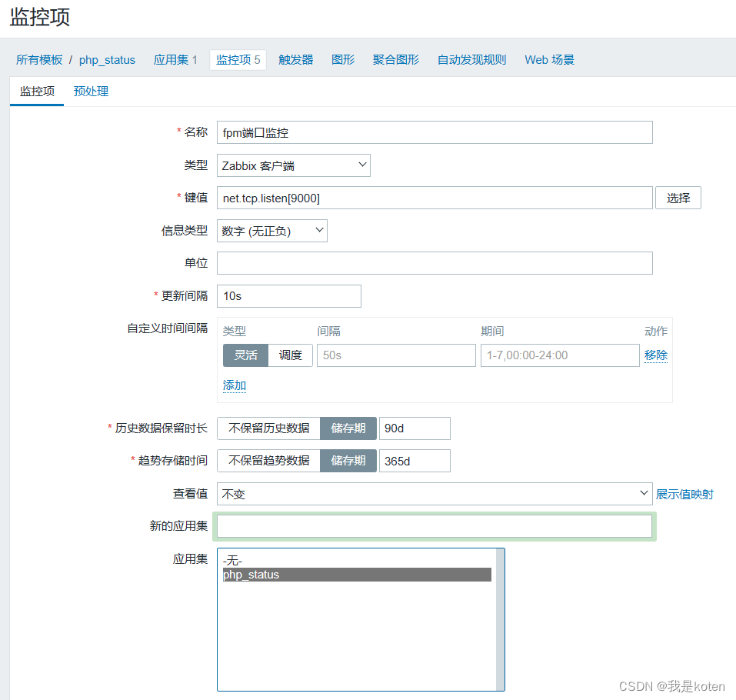Go to 应用集 section

[175, 60]
